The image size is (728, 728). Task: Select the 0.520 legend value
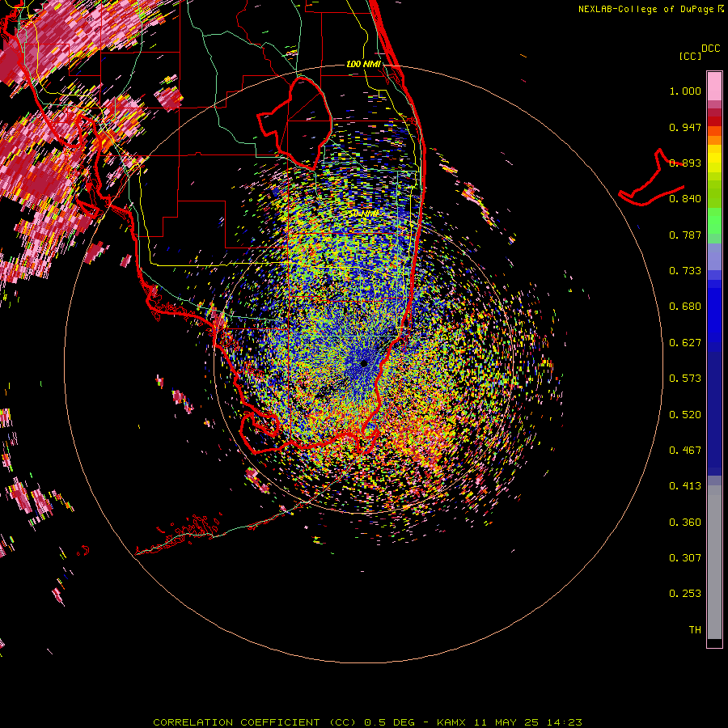point(685,415)
